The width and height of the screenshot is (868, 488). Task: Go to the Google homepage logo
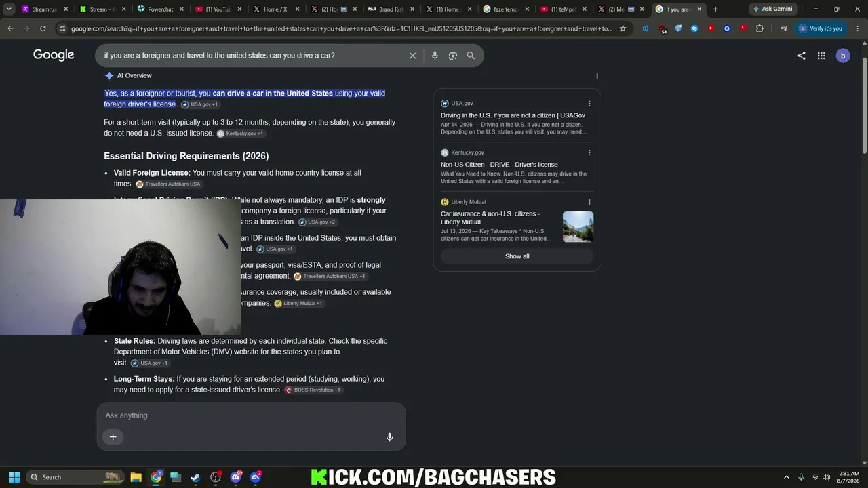coord(54,55)
